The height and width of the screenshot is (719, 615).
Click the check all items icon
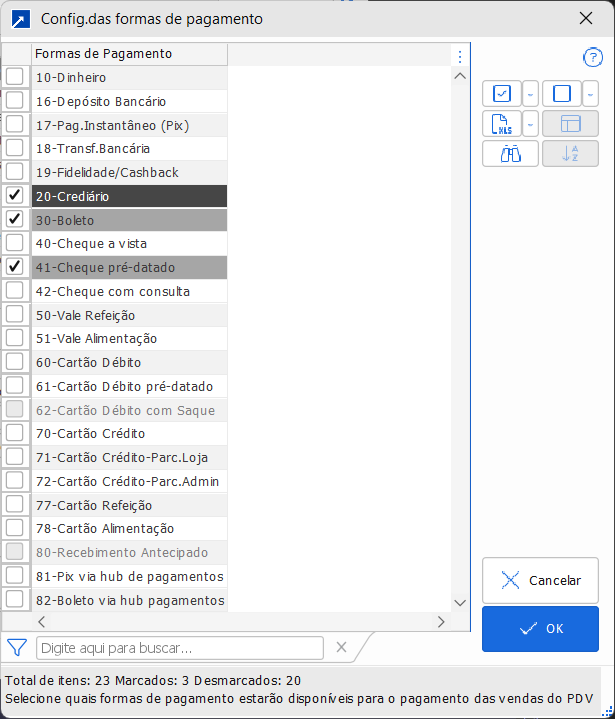coord(502,94)
